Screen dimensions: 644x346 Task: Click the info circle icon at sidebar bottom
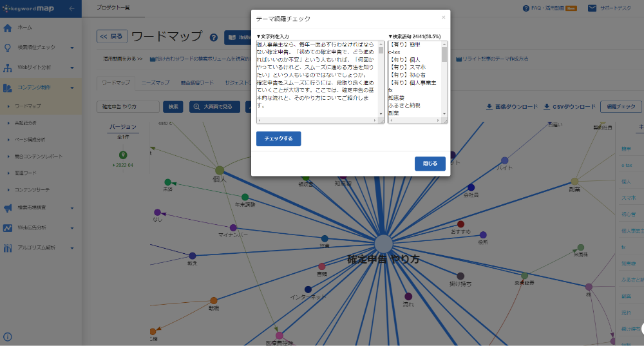click(x=7, y=337)
